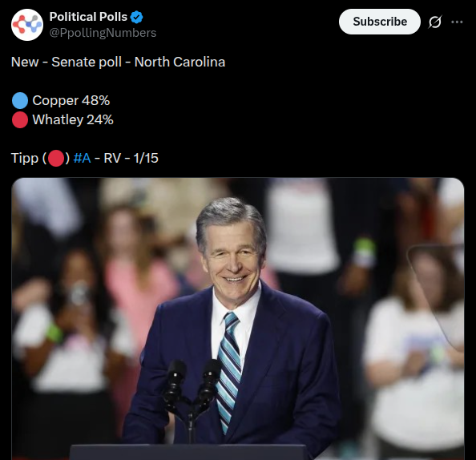
Task: Visit the @PpollingNumbers handle
Action: [103, 33]
